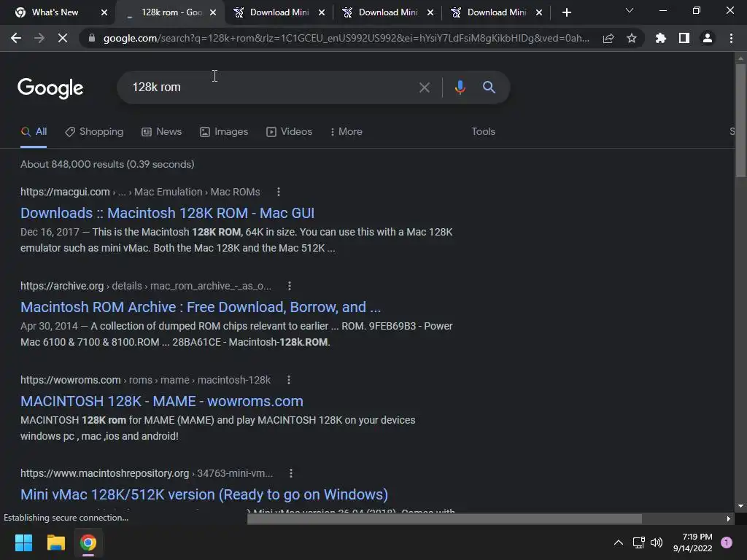This screenshot has height=560, width=747.
Task: Open Macintosh ROM Archive result
Action: click(x=201, y=307)
